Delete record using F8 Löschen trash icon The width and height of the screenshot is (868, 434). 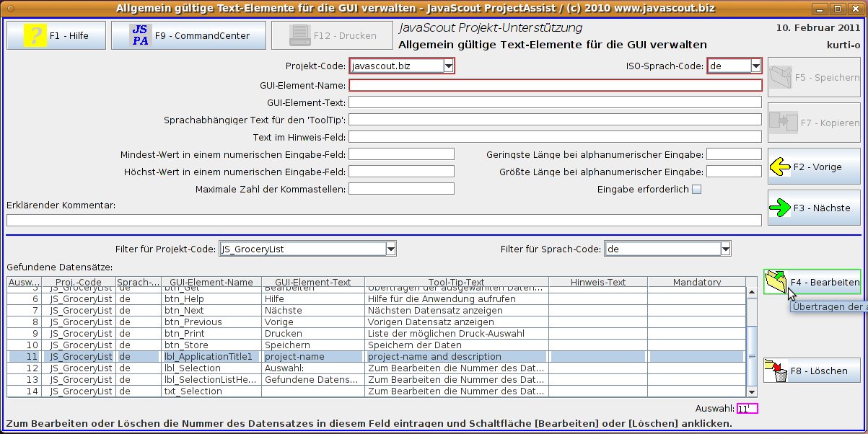(776, 371)
